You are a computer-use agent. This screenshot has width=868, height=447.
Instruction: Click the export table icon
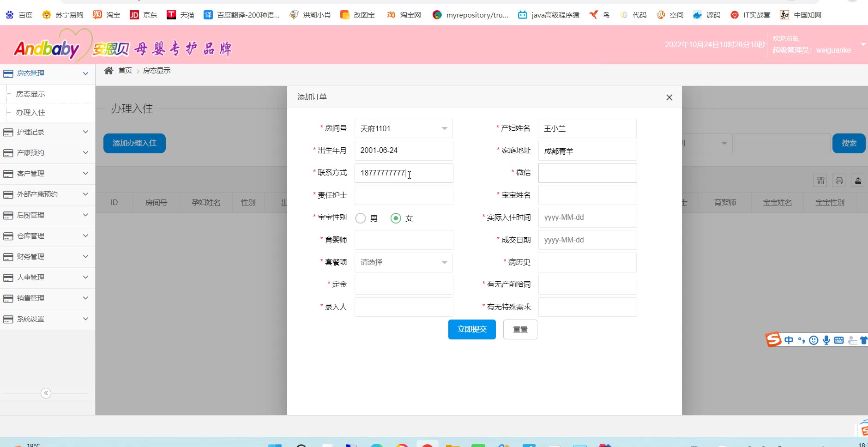857,181
